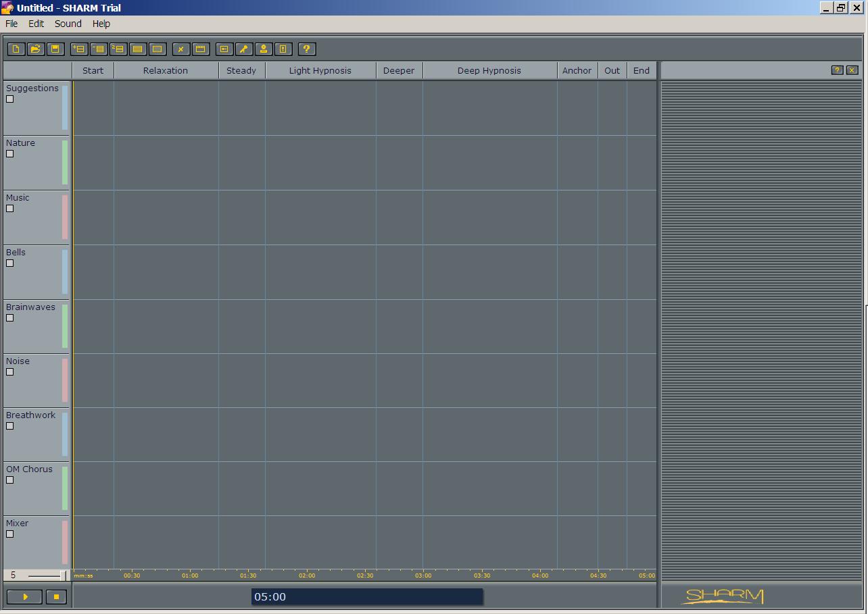The width and height of the screenshot is (868, 614).
Task: Click the remove track toolbar icon with minus sign
Action: click(99, 49)
